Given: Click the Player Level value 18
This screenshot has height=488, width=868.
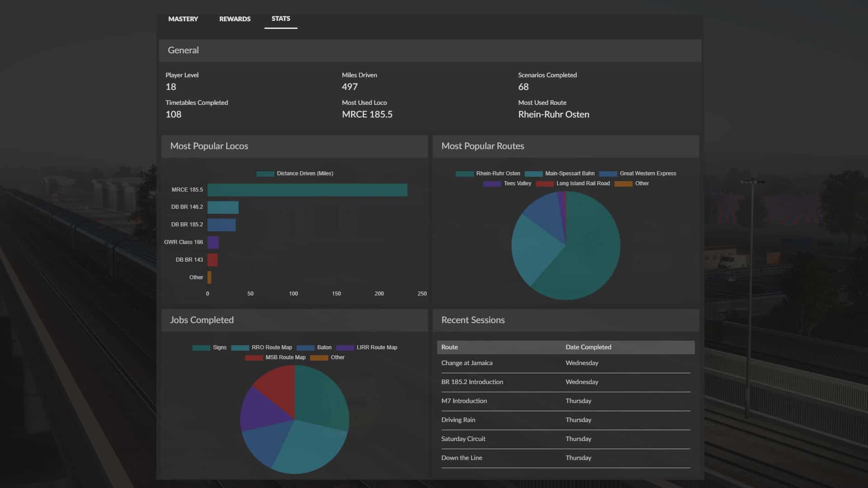Looking at the screenshot, I should [171, 87].
